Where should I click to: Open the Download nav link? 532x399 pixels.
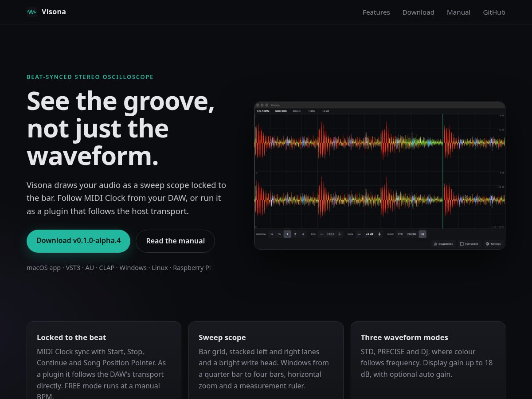click(419, 12)
